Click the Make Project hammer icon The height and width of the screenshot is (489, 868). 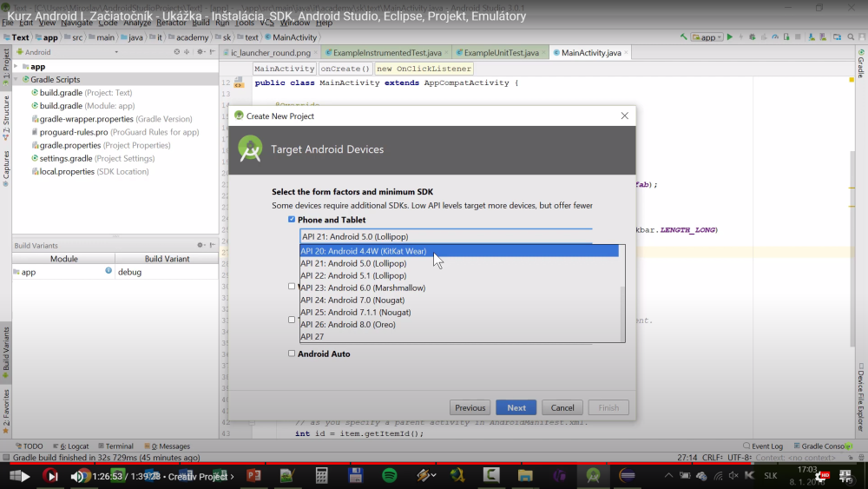pyautogui.click(x=684, y=37)
